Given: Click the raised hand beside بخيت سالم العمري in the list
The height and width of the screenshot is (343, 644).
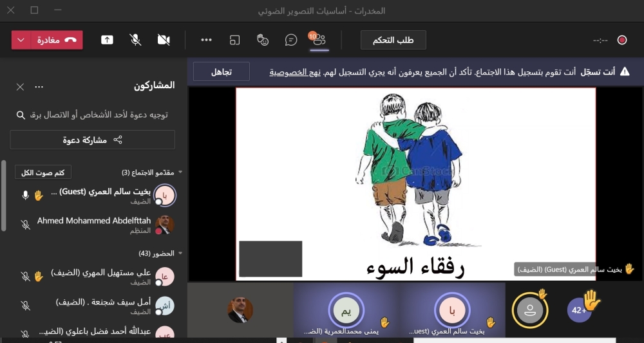Looking at the screenshot, I should (x=39, y=195).
